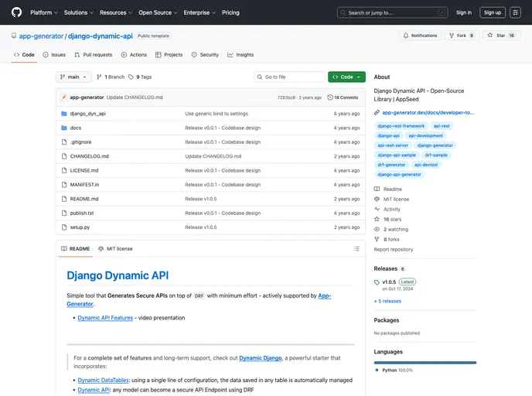Open the MIT license sidebar link
The width and height of the screenshot is (532, 396).
click(x=391, y=200)
